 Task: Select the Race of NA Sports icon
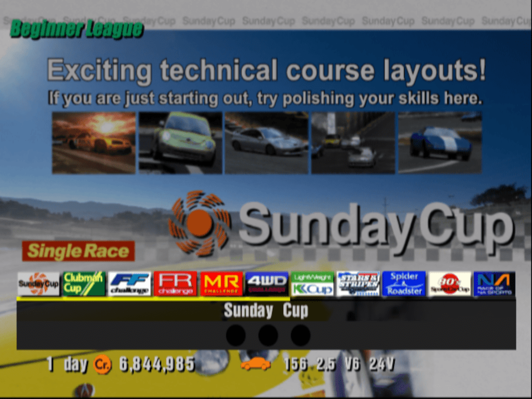(x=495, y=284)
